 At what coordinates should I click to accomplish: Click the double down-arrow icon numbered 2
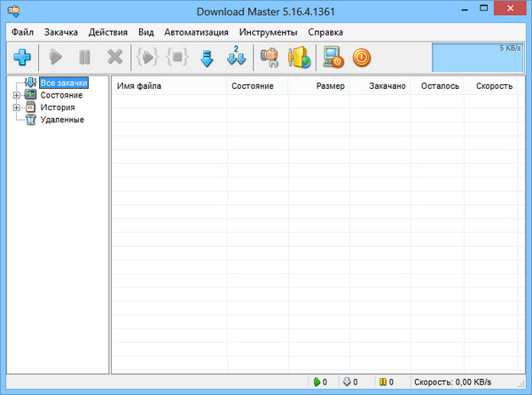point(236,58)
